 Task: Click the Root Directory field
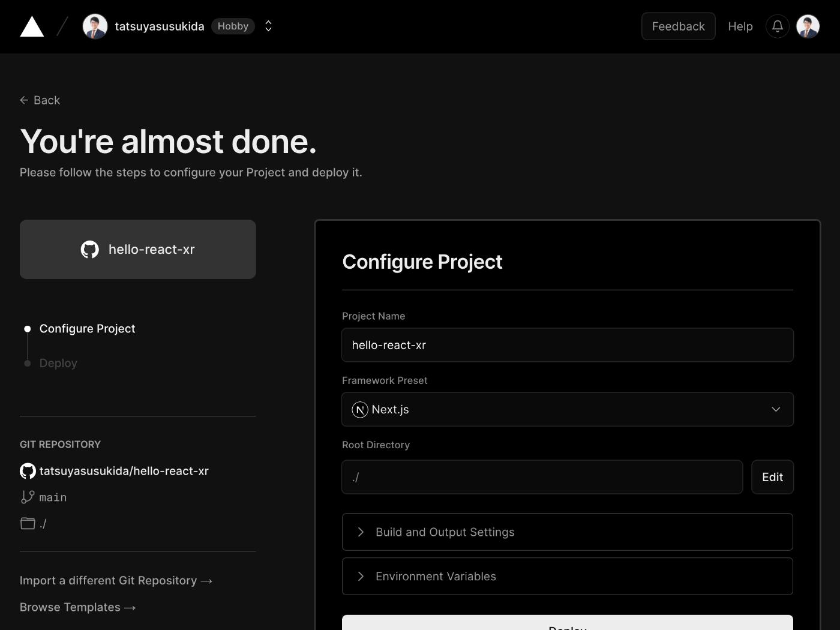tap(542, 477)
